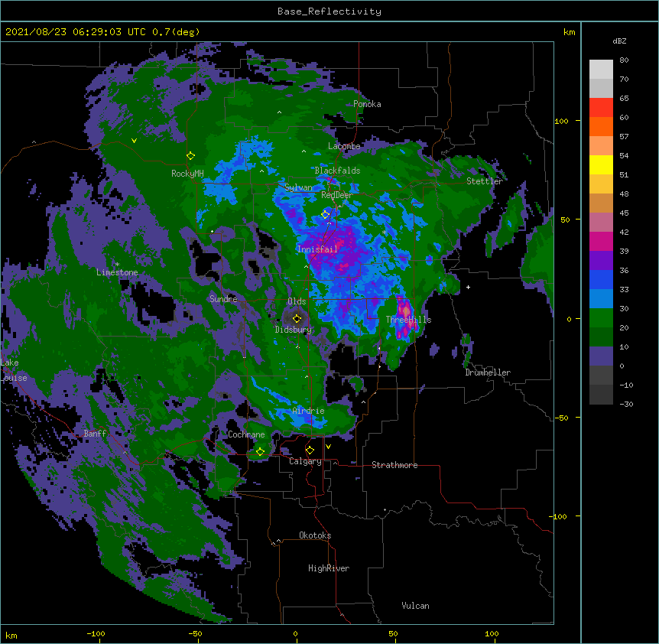Click the Okotoks city label
This screenshot has height=644, width=659.
point(315,535)
